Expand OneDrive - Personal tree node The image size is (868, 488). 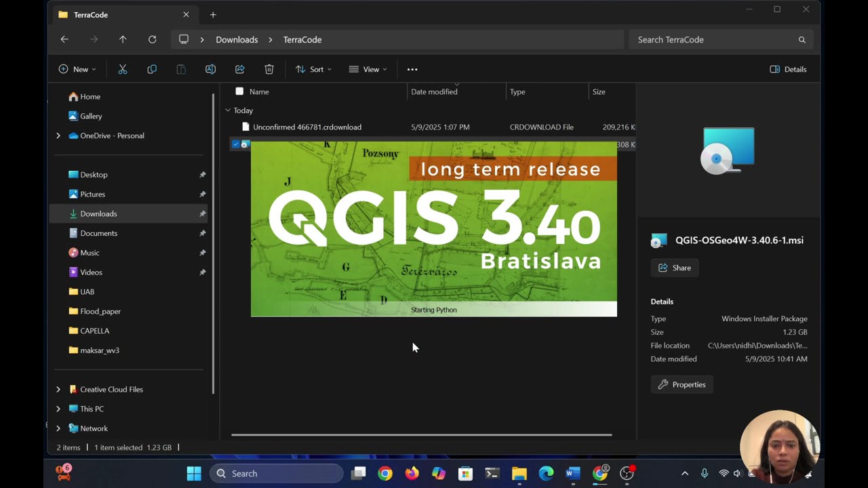click(58, 136)
